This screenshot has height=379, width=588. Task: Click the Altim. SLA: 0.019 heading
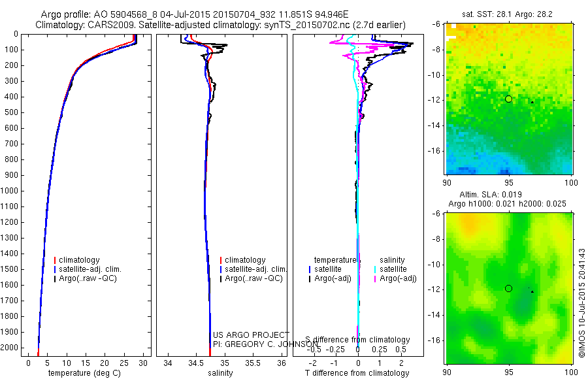click(x=491, y=194)
